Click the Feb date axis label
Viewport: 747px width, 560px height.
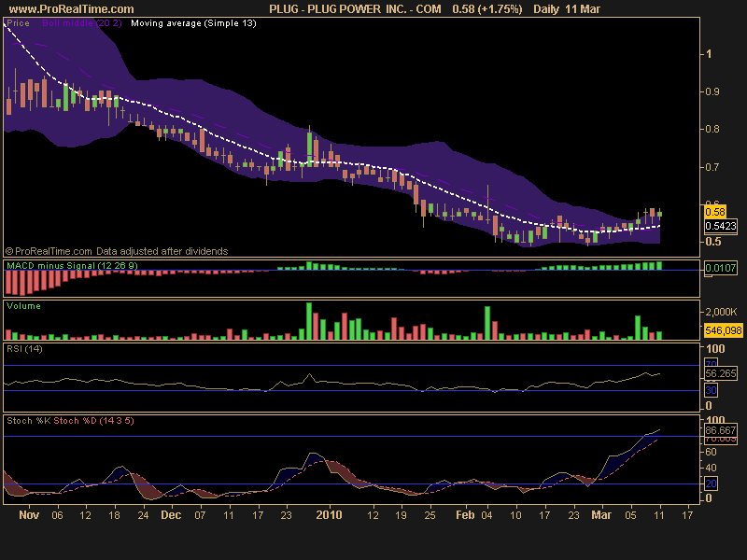[x=465, y=515]
